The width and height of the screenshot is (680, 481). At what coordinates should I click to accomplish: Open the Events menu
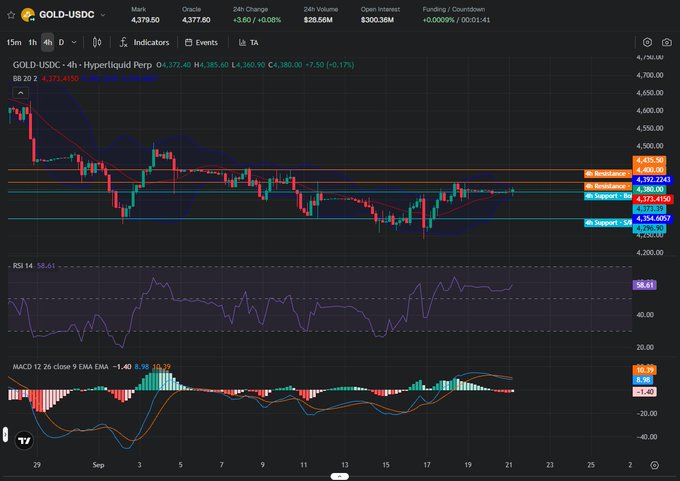point(201,43)
